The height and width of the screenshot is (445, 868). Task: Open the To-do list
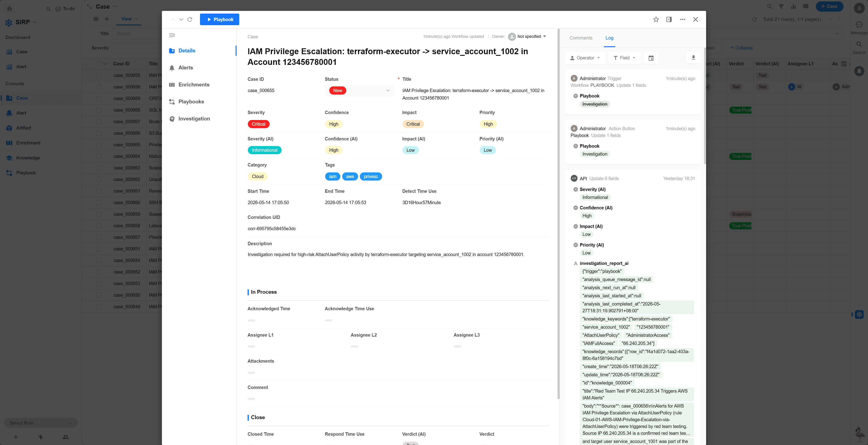coord(65,9)
